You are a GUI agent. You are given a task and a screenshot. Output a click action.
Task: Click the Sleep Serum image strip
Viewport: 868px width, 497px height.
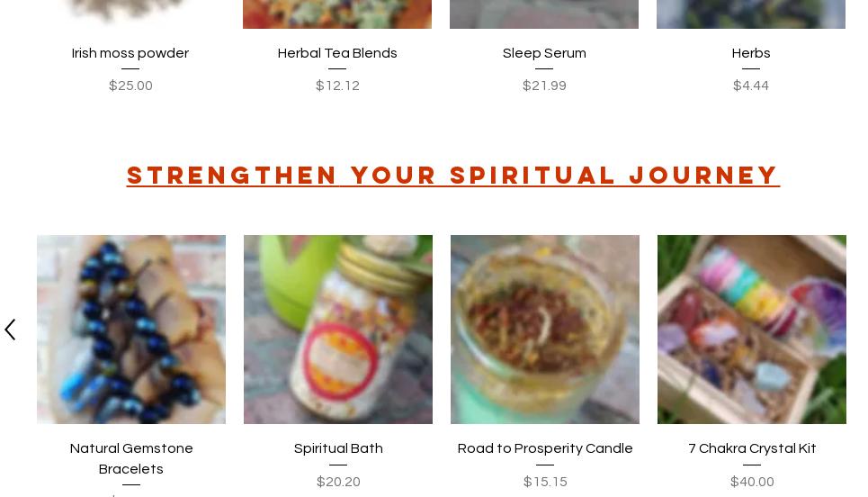(544, 14)
